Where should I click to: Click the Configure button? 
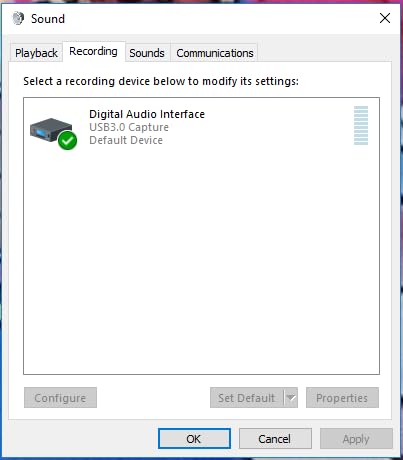tap(60, 397)
